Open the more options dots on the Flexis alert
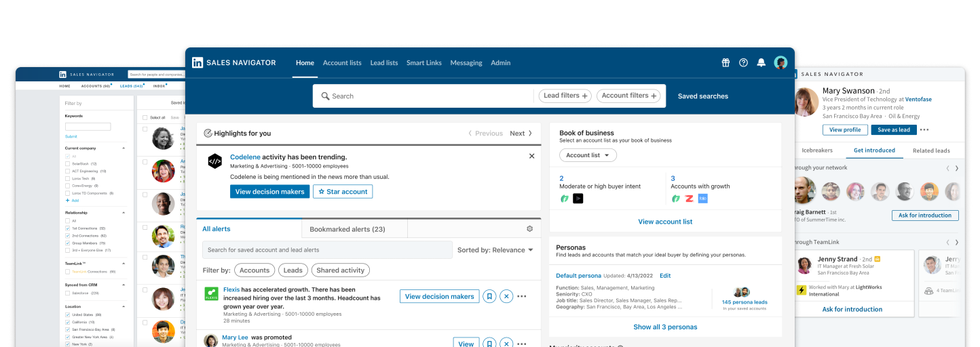 click(x=522, y=296)
